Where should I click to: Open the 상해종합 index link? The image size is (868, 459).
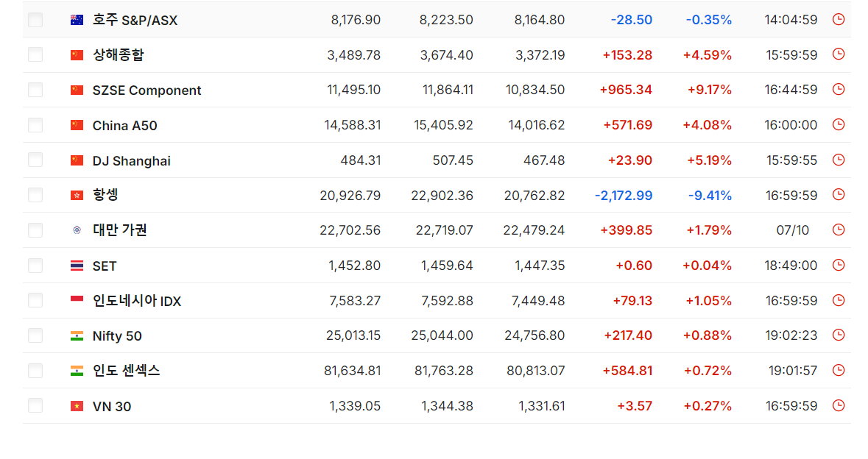point(118,54)
